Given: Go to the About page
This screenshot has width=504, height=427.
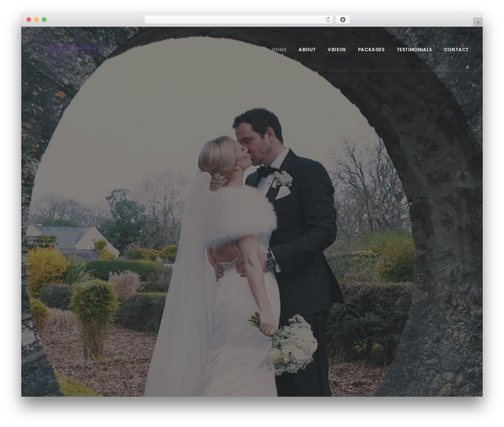Looking at the screenshot, I should 307,50.
